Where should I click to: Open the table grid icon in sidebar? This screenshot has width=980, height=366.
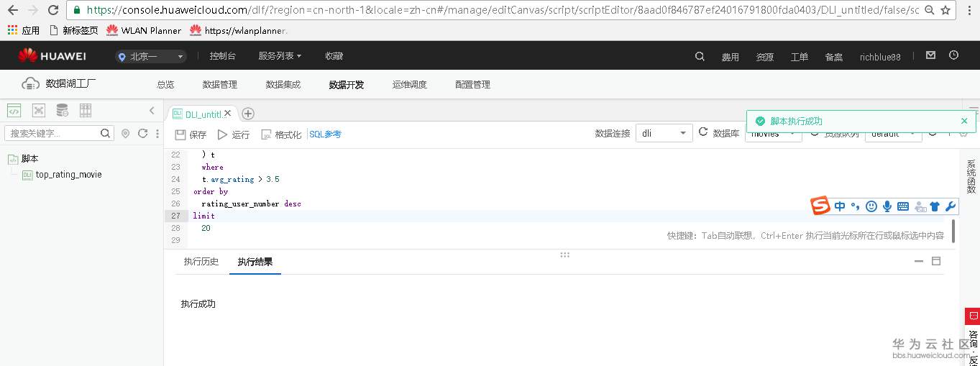86,111
